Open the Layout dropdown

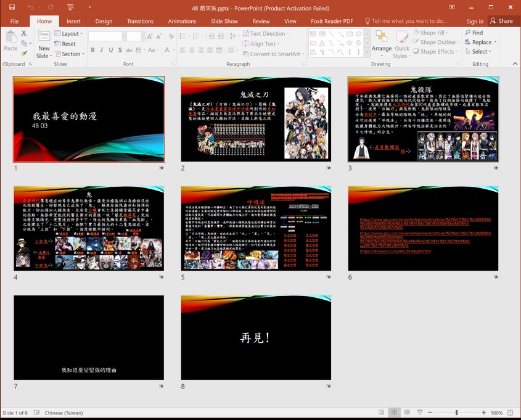pos(68,33)
